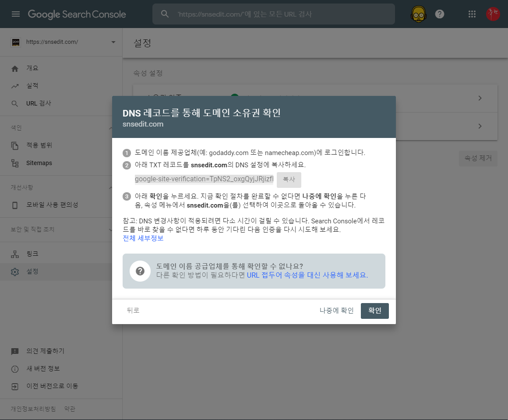
Task: Open the URL 접두어 속성 link
Action: 307,275
